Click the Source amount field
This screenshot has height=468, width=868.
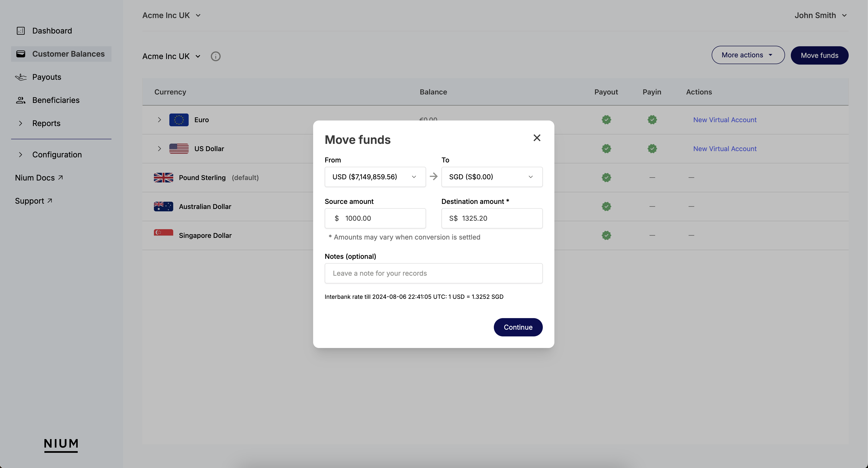coord(375,218)
